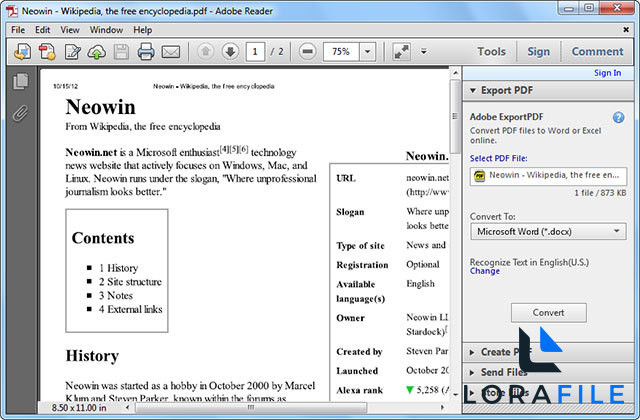Click the fit-to-window expand arrows icon

401,51
